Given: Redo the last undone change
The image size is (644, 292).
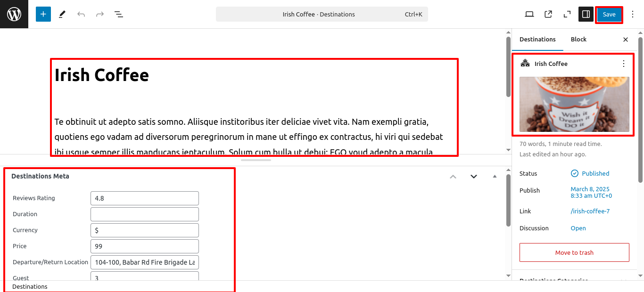Looking at the screenshot, I should 100,14.
